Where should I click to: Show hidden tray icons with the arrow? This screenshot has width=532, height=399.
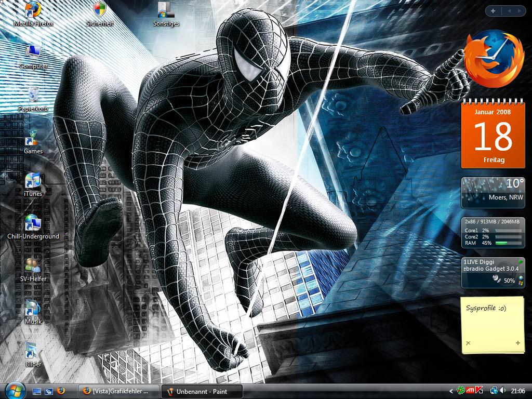pyautogui.click(x=451, y=391)
